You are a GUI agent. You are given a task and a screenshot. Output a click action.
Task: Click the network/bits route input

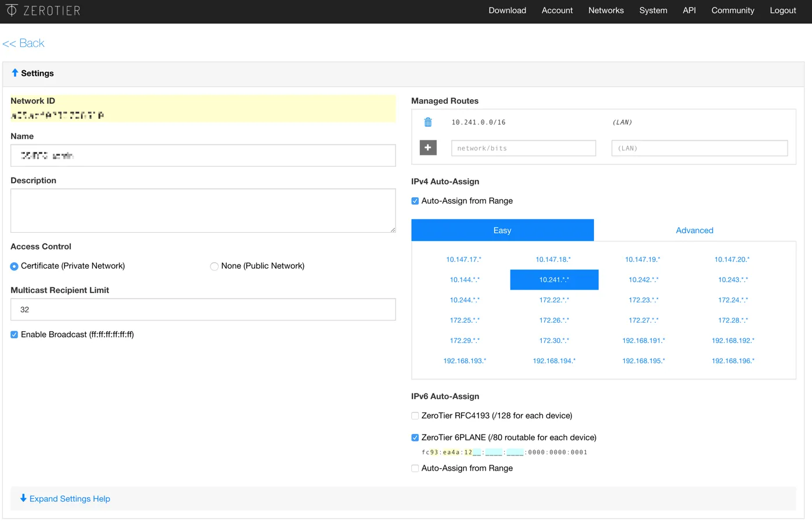pyautogui.click(x=524, y=148)
